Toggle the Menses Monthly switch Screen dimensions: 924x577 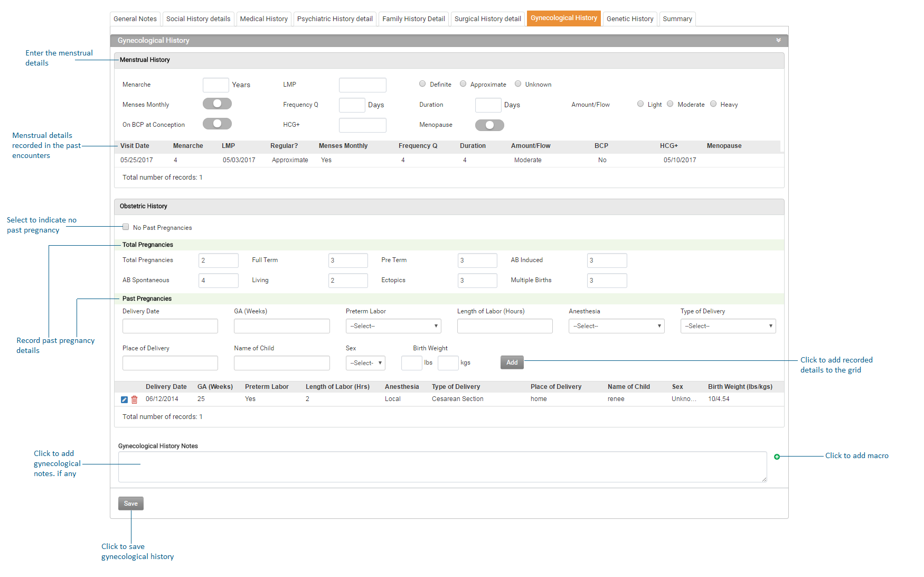(217, 104)
